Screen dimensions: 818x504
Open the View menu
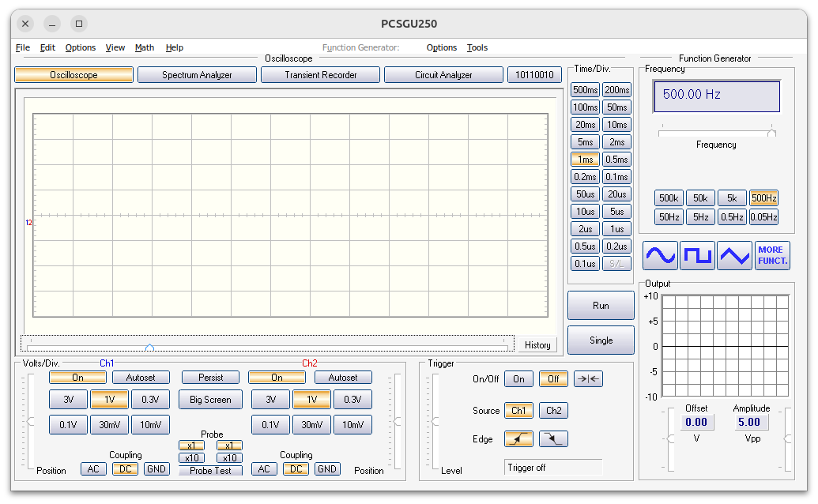(x=115, y=47)
